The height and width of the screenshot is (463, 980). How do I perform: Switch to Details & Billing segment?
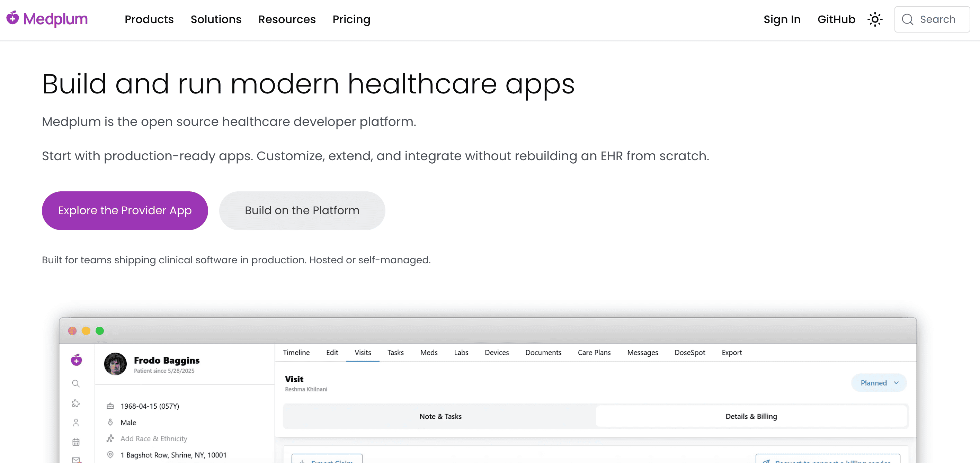coord(751,416)
